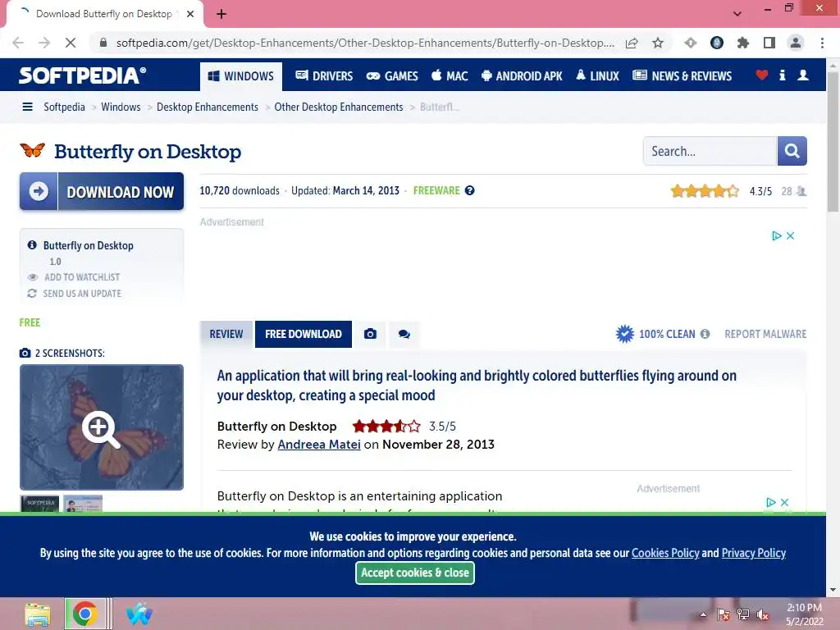Close the lower advertisement with X
This screenshot has width=840, height=630.
785,503
